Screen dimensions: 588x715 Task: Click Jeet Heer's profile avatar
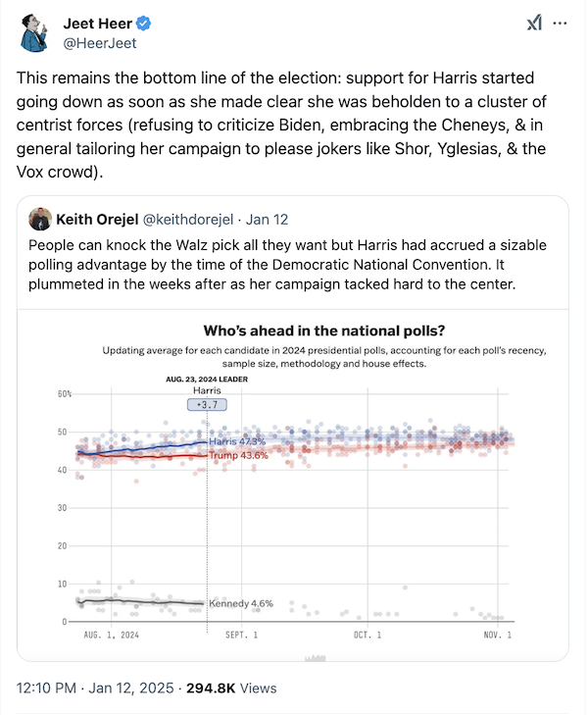click(x=39, y=32)
